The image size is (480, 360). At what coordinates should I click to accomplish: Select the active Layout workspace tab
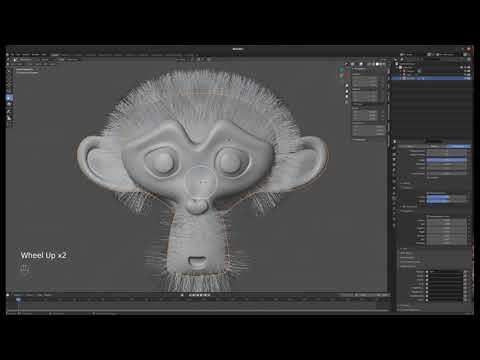tap(55, 54)
